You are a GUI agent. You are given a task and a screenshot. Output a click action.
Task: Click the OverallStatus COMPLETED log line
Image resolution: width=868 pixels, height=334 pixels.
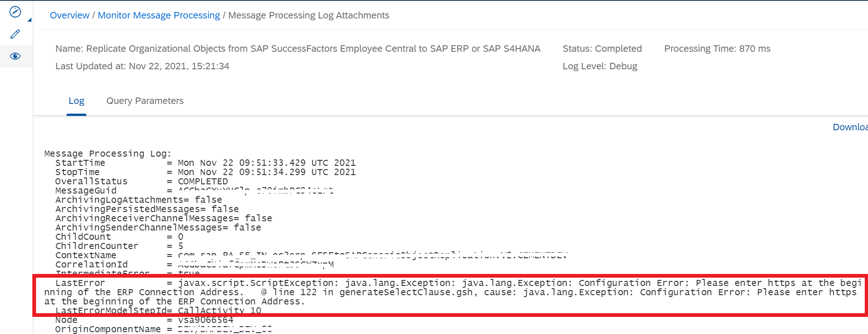coord(141,182)
